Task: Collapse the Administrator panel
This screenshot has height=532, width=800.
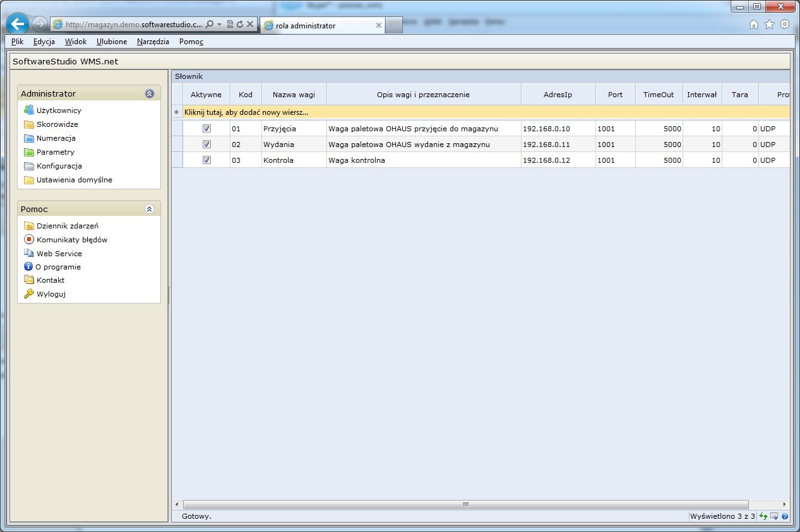Action: click(x=150, y=93)
